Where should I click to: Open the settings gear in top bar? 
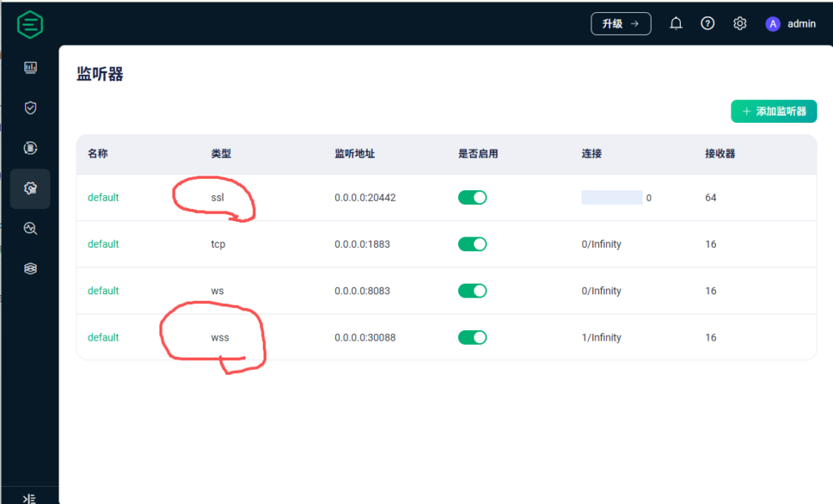click(x=739, y=24)
